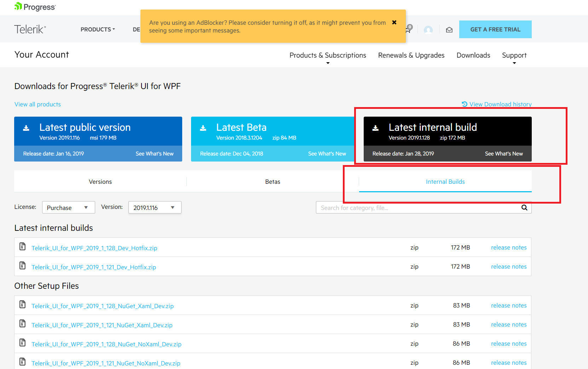Image resolution: width=588 pixels, height=369 pixels.
Task: Open release notes for 2019_1_128_Dev_Hotfix.zip
Action: click(509, 247)
